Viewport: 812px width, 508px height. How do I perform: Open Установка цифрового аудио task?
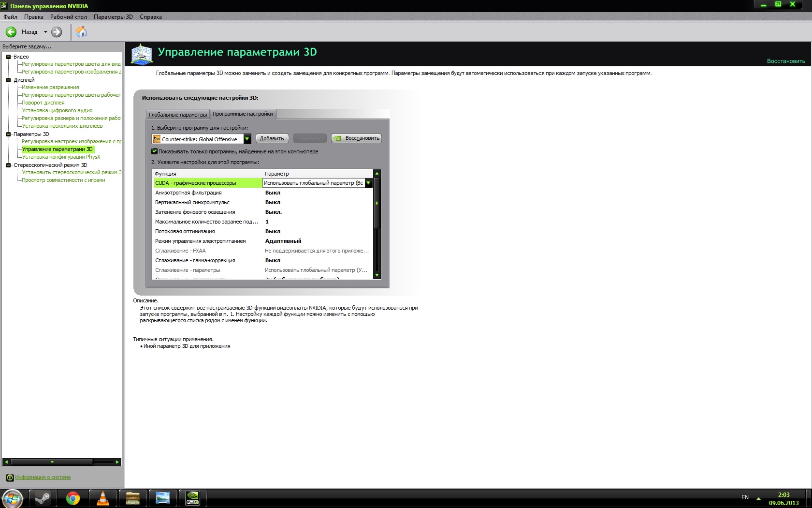click(x=57, y=110)
